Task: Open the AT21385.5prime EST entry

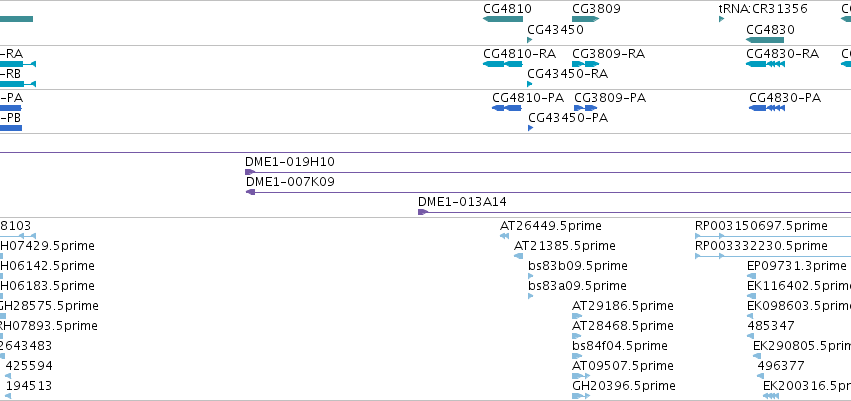Action: point(564,245)
